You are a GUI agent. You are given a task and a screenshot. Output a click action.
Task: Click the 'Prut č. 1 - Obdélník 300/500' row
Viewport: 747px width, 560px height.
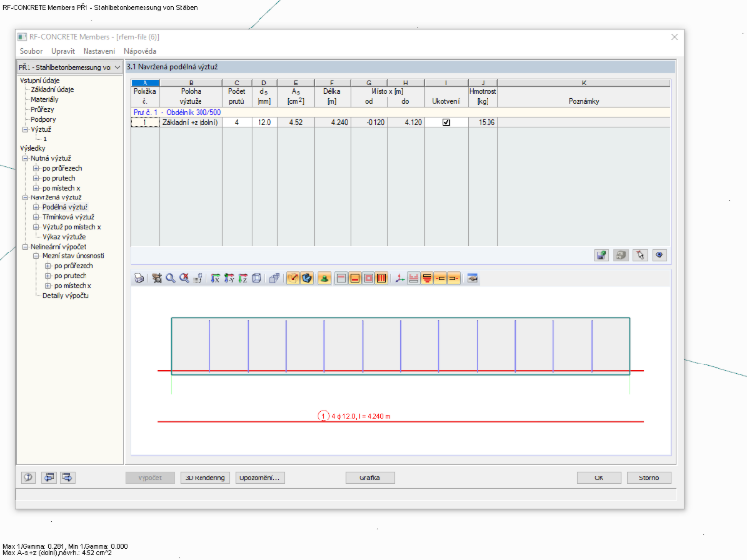(x=400, y=112)
